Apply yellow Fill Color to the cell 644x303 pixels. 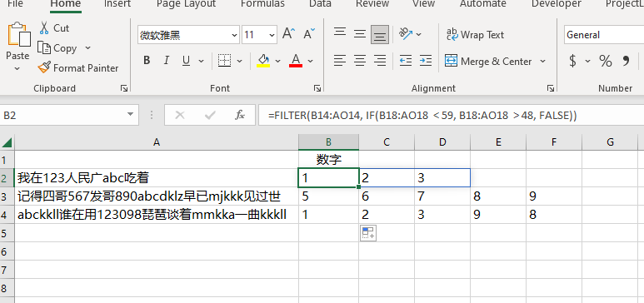263,61
